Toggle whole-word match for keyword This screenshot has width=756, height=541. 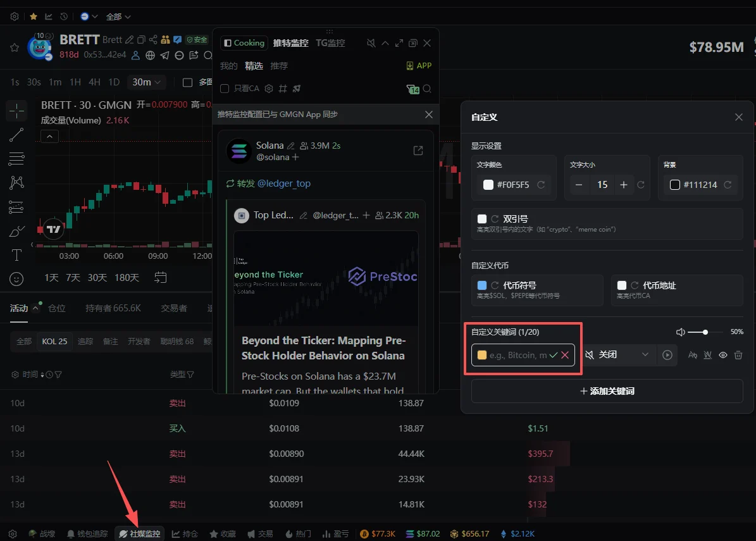[708, 355]
